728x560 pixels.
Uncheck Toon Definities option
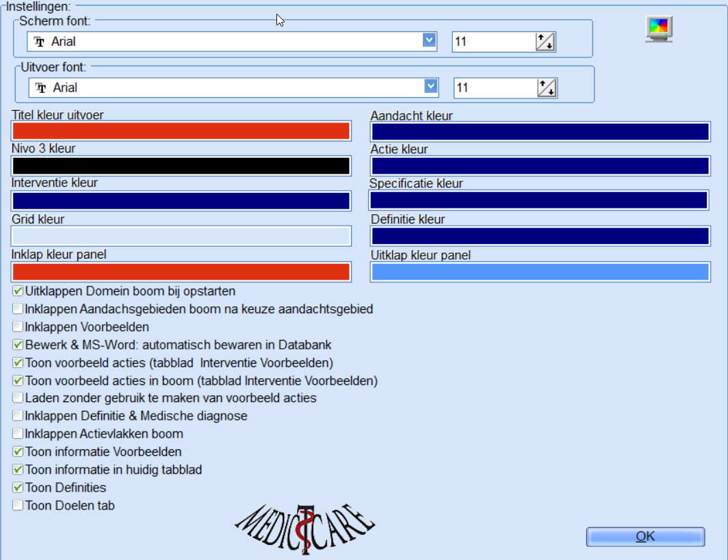coord(18,488)
